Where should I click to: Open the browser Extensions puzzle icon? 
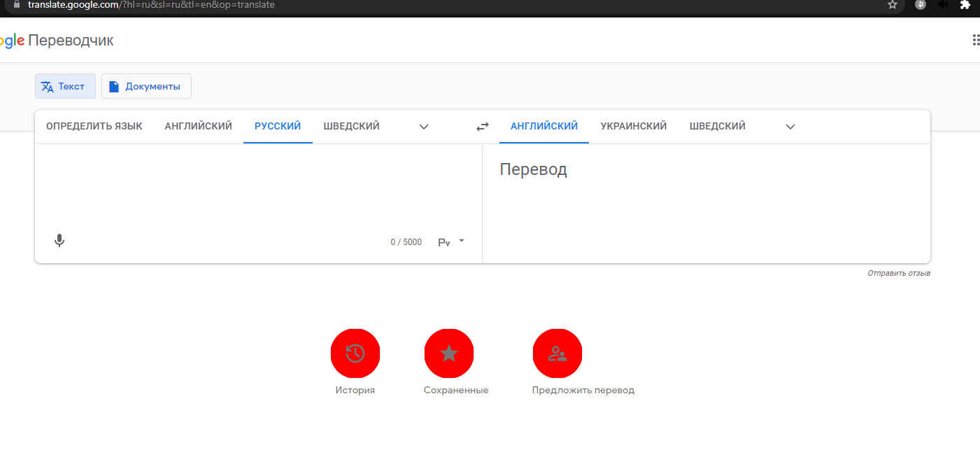pyautogui.click(x=965, y=4)
